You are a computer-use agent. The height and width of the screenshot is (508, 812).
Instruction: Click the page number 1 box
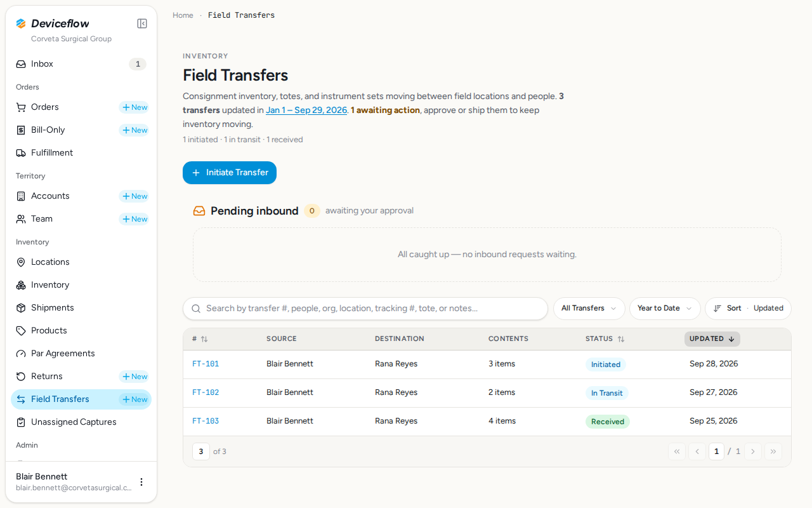716,451
